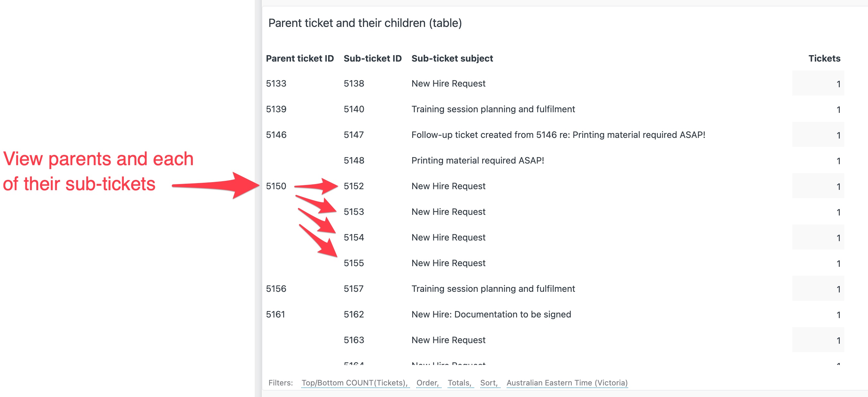
Task: Click the Sub-ticket ID column header
Action: [372, 58]
